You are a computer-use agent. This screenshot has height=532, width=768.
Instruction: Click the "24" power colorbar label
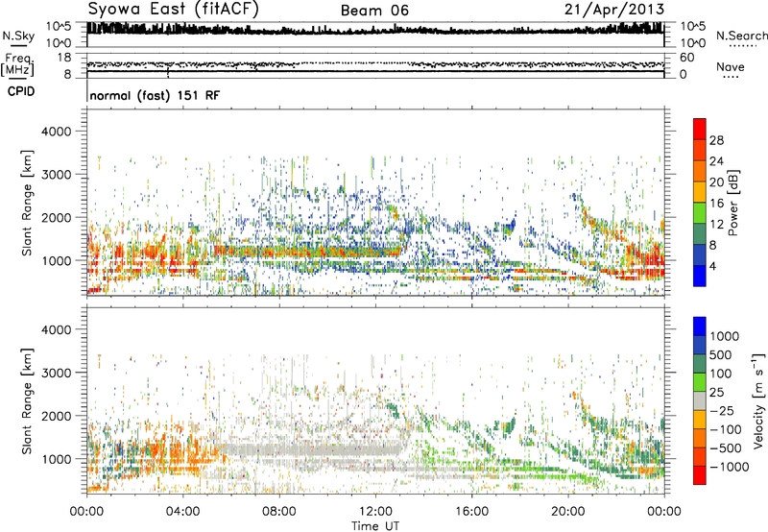click(x=716, y=161)
